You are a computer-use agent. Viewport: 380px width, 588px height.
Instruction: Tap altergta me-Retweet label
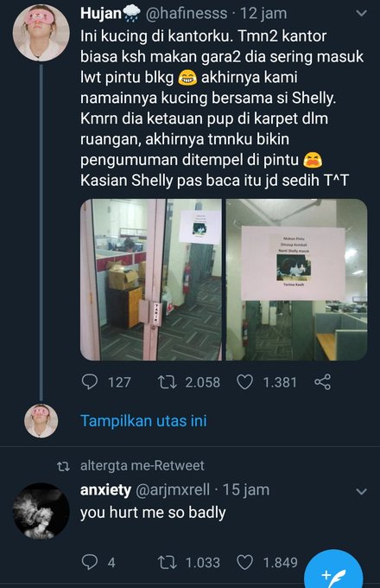(142, 465)
